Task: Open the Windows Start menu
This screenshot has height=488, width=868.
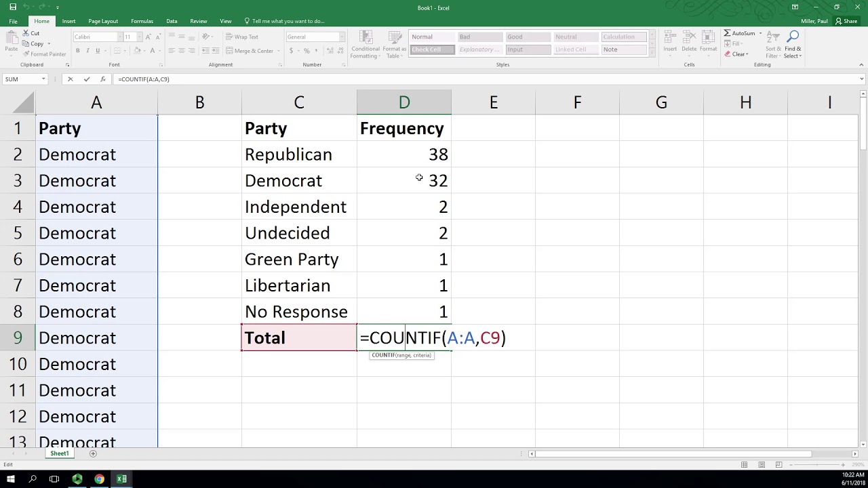Action: point(11,479)
